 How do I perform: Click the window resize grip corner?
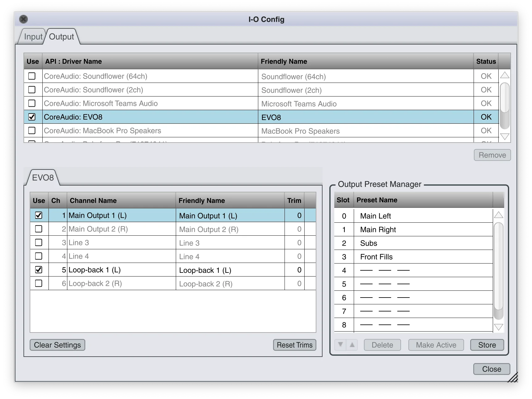[513, 377]
